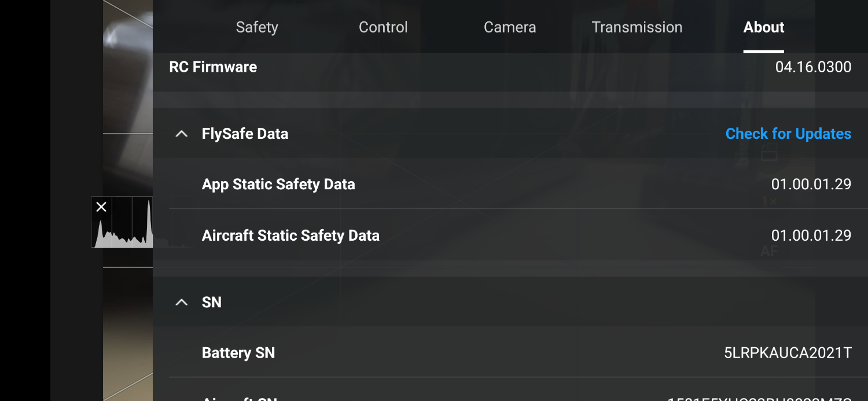This screenshot has width=868, height=401.
Task: Select the Camera tab
Action: [x=509, y=27]
